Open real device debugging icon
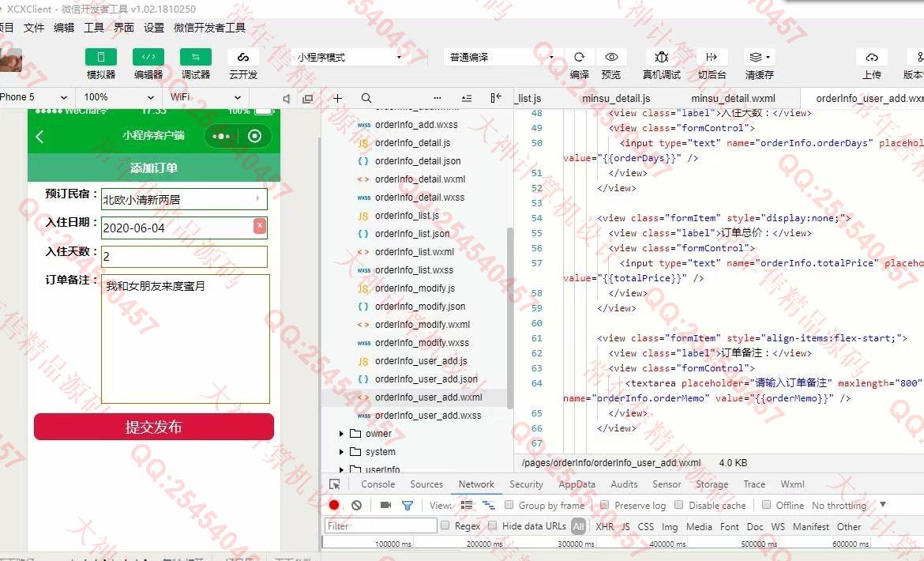Image resolution: width=924 pixels, height=561 pixels. click(661, 57)
